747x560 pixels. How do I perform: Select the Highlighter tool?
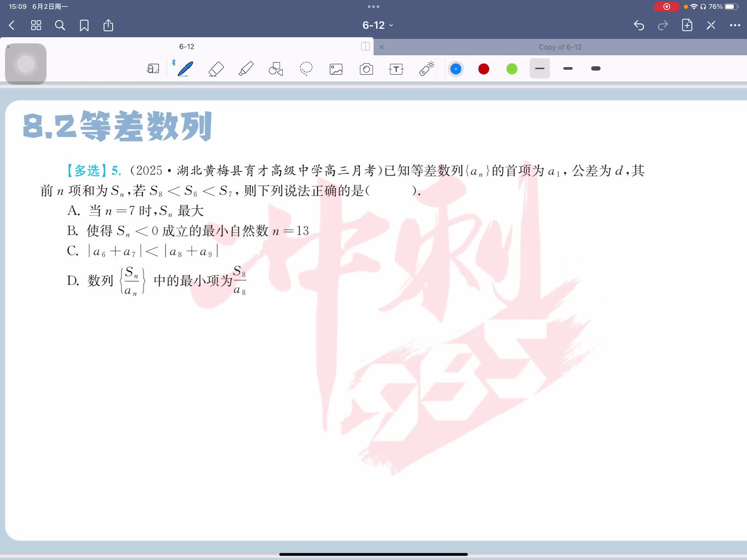tap(246, 69)
